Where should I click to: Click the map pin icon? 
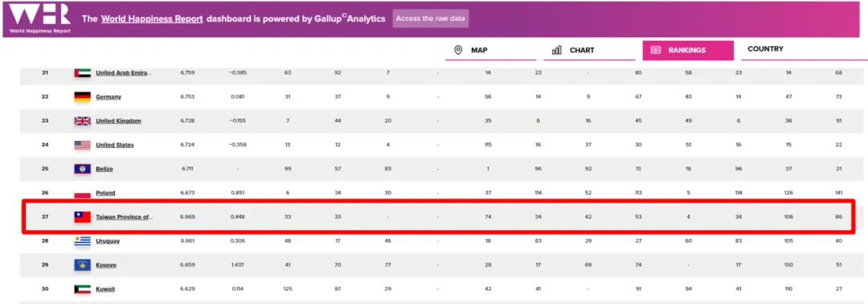[458, 50]
